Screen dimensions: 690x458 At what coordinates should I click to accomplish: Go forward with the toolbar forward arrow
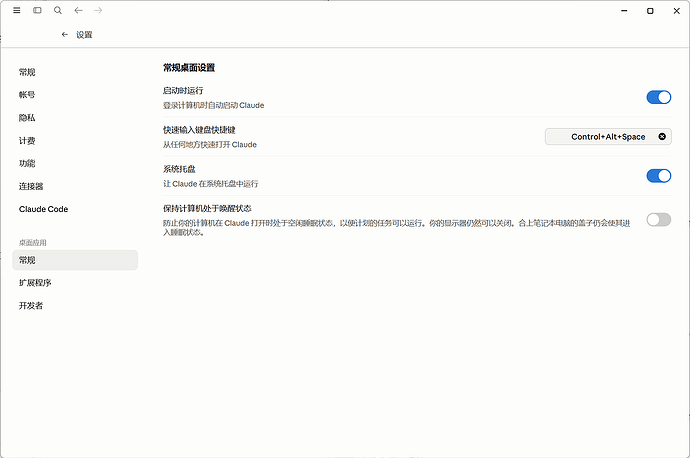tap(98, 10)
